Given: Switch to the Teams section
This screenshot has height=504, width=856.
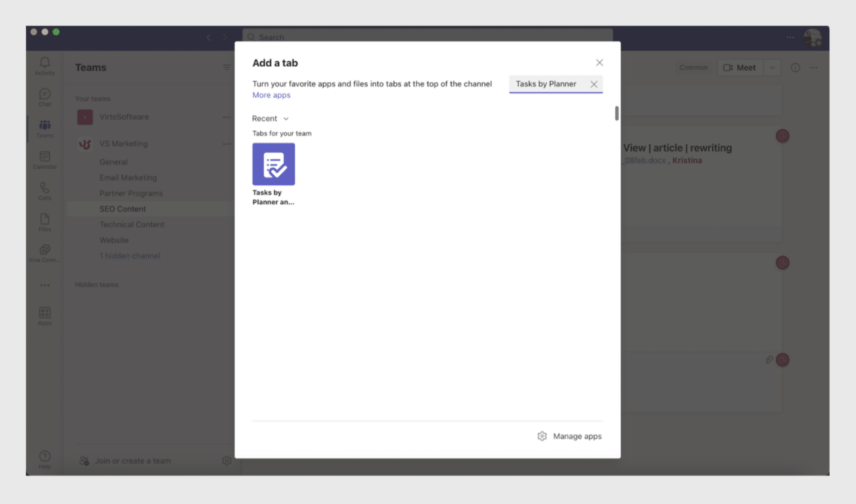Looking at the screenshot, I should point(44,128).
